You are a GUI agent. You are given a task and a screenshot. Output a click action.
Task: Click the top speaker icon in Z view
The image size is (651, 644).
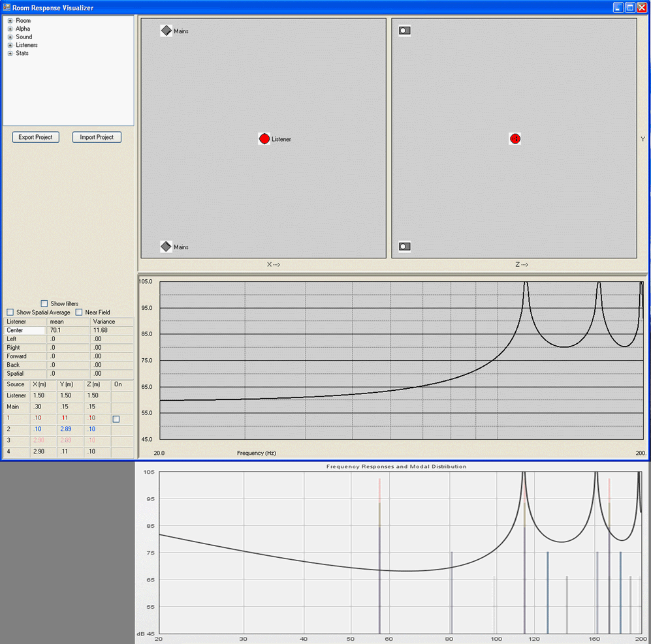point(405,30)
